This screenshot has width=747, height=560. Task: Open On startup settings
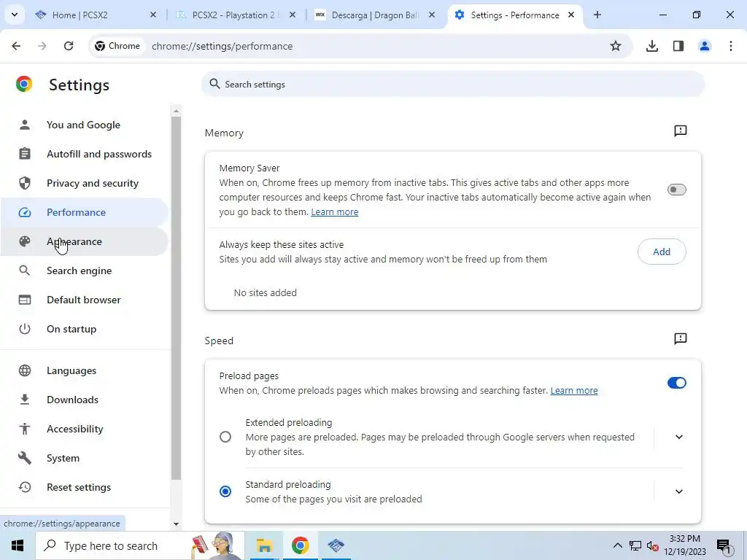(x=83, y=329)
